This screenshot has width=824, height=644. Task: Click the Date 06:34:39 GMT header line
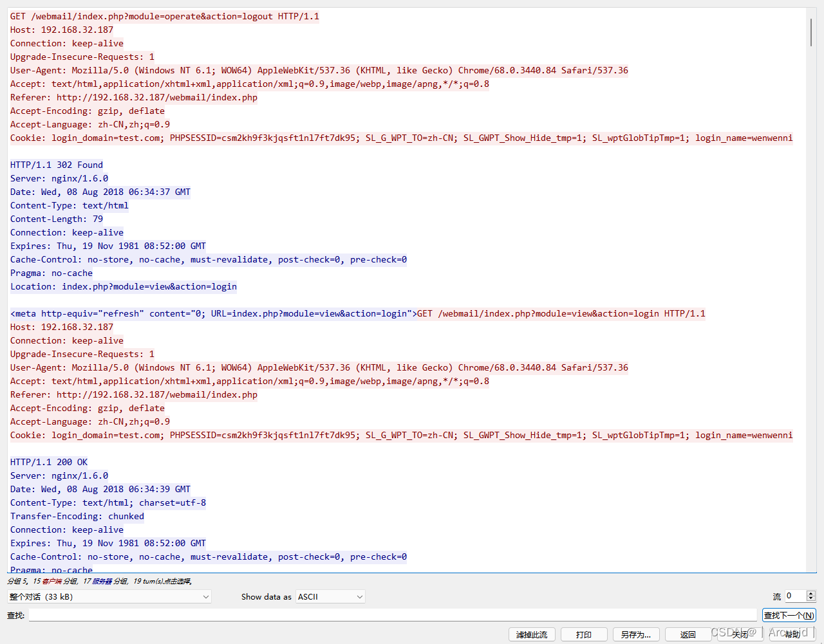tap(100, 489)
